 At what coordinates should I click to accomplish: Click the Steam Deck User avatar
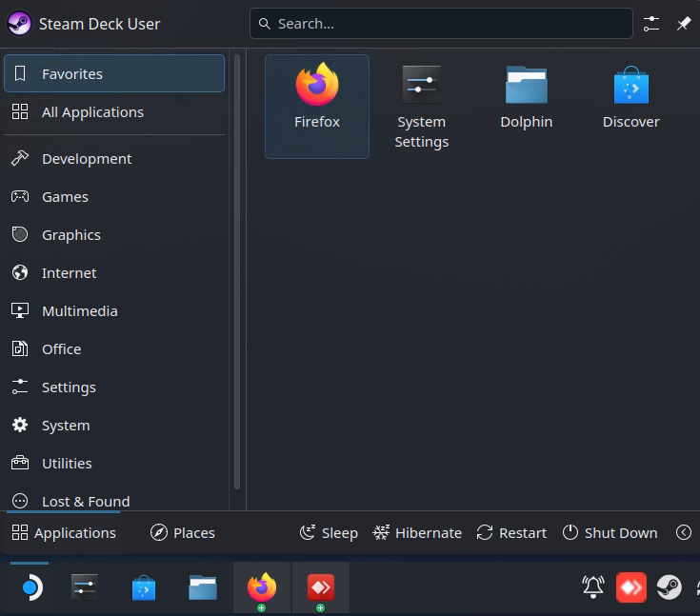tap(19, 24)
